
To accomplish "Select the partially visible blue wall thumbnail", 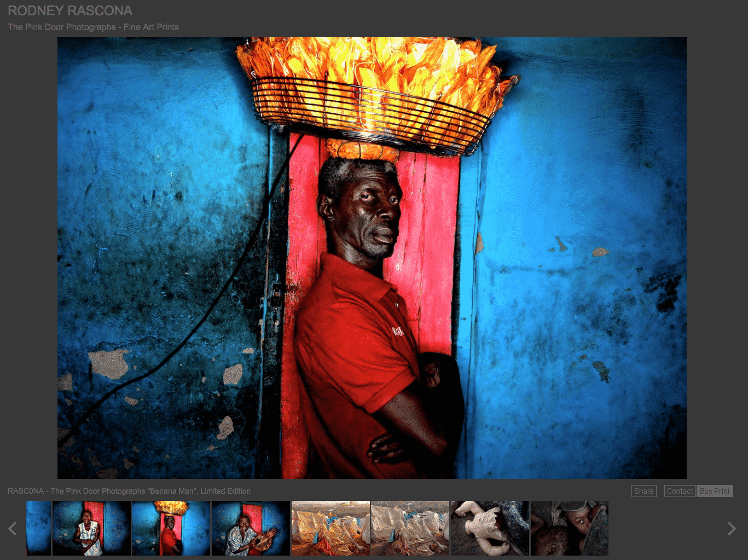I will 38,528.
